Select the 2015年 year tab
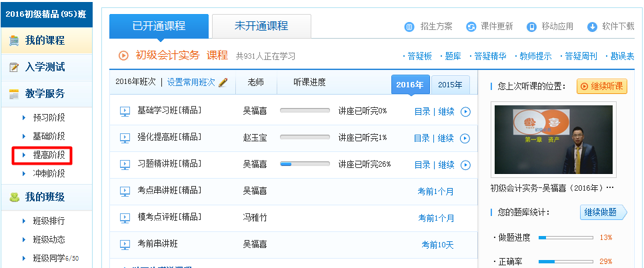 coord(450,85)
